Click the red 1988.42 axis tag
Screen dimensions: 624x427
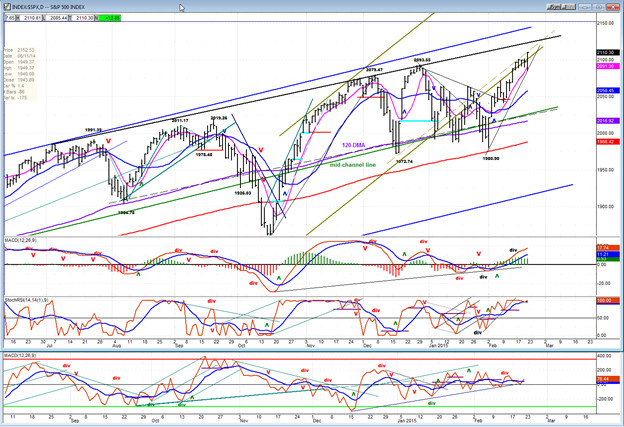click(x=608, y=142)
